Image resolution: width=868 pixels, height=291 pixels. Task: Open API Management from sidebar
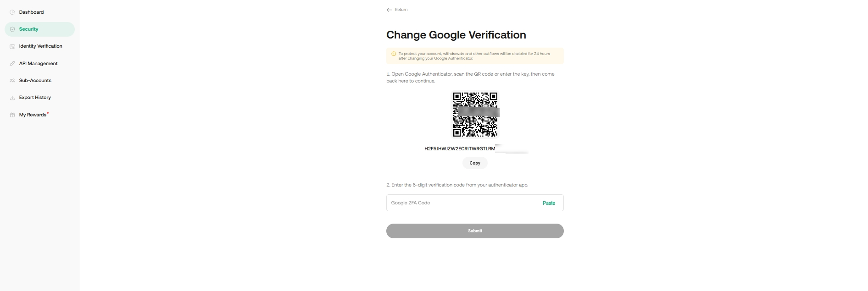[x=38, y=64]
